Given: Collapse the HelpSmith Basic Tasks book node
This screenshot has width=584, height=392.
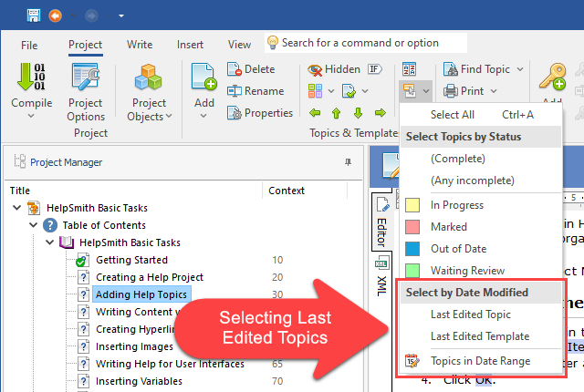Looking at the screenshot, I should (x=50, y=242).
